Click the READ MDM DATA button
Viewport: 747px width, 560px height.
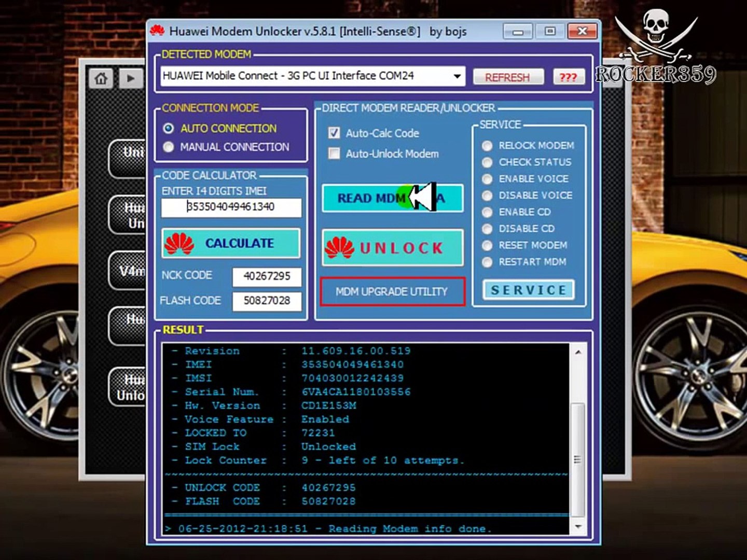392,198
